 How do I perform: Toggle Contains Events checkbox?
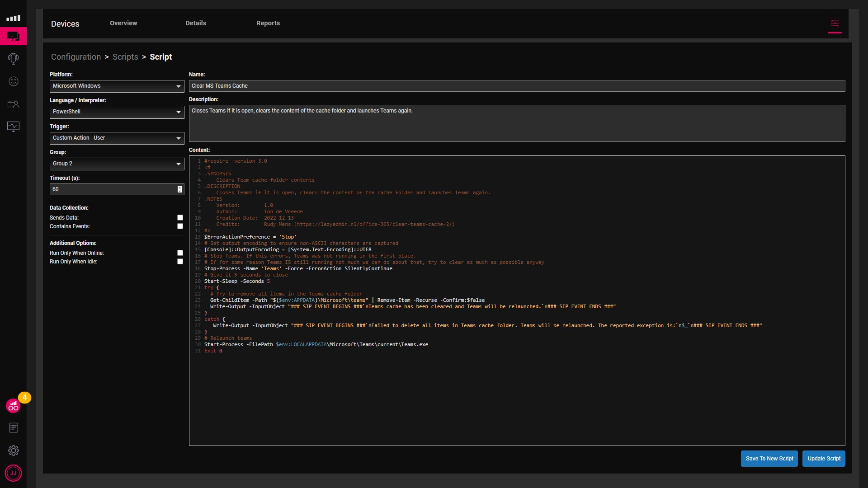(180, 226)
